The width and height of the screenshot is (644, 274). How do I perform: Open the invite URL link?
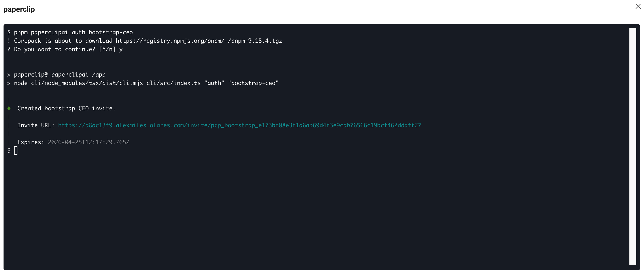point(239,125)
